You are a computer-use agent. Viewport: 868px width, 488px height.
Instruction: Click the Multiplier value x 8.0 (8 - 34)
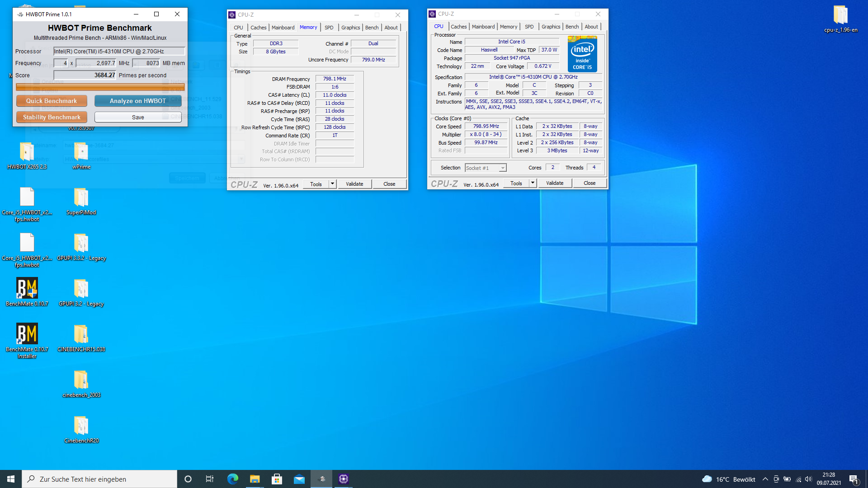click(x=486, y=134)
